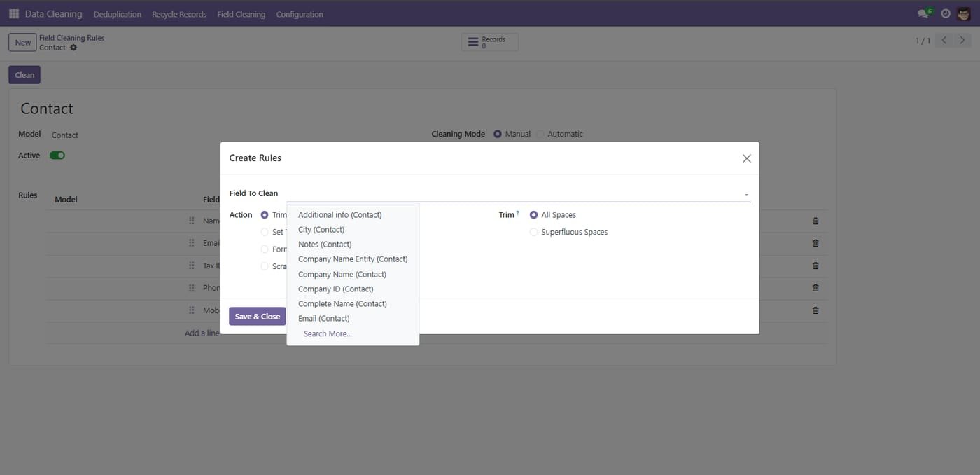980x475 pixels.
Task: Open the Recycle Records menu
Action: point(179,14)
